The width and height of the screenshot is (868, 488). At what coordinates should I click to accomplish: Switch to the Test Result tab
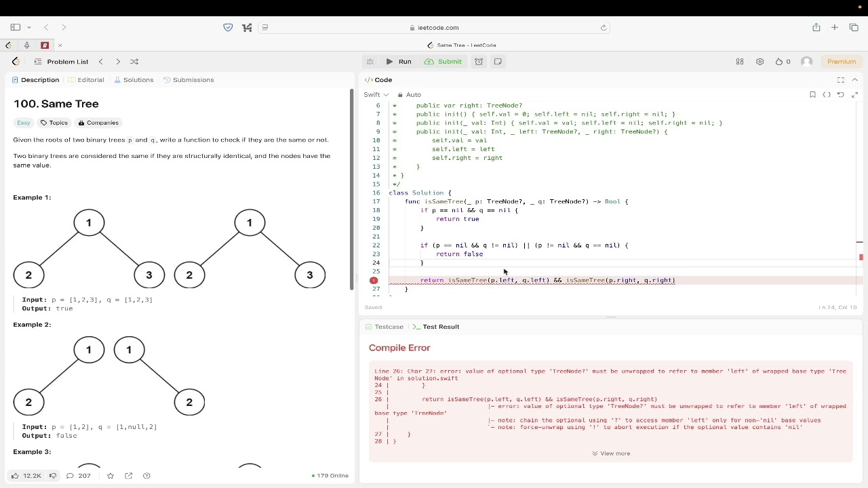point(436,327)
